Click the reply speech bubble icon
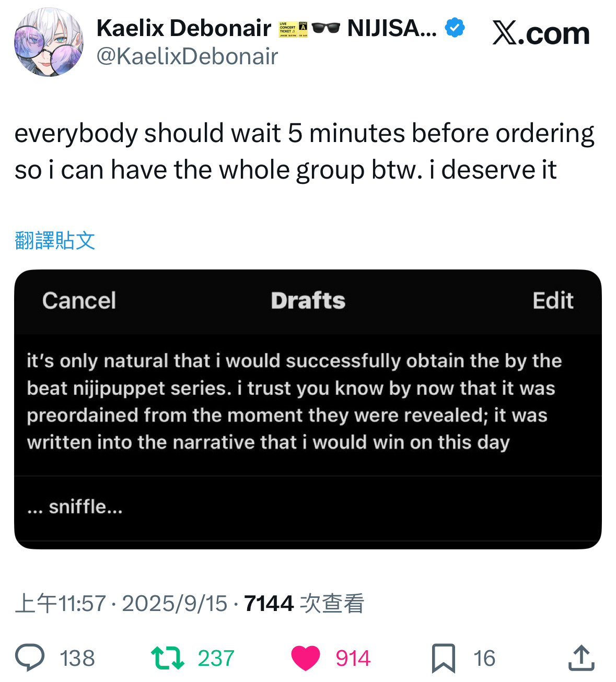The width and height of the screenshot is (616, 682). (x=30, y=657)
